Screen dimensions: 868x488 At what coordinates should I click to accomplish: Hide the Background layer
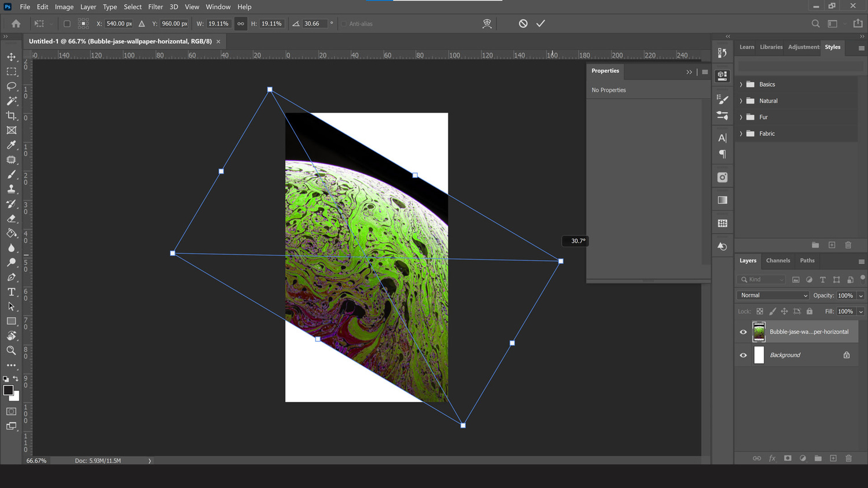tap(743, 355)
